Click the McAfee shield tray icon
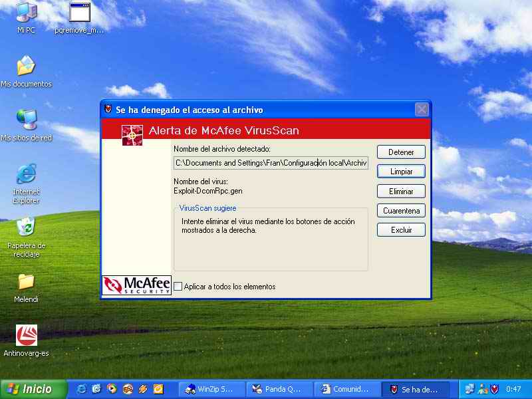 click(x=494, y=389)
